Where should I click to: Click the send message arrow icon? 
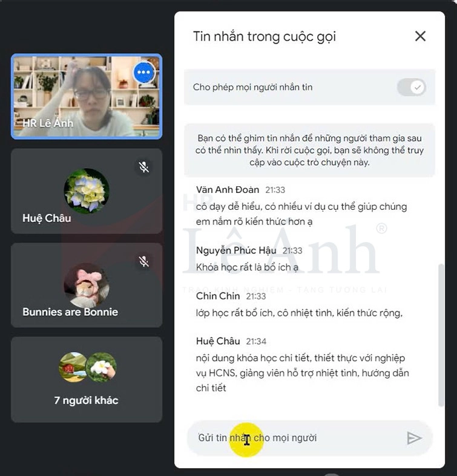point(414,438)
